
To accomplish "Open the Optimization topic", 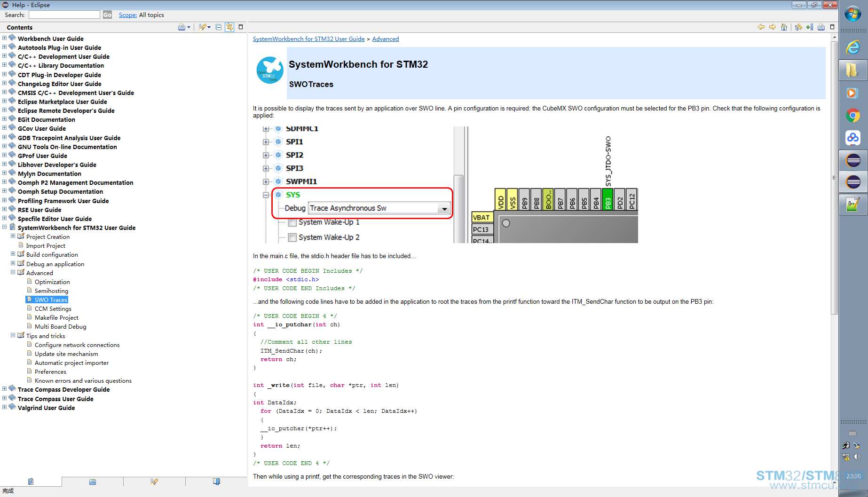I will 52,282.
